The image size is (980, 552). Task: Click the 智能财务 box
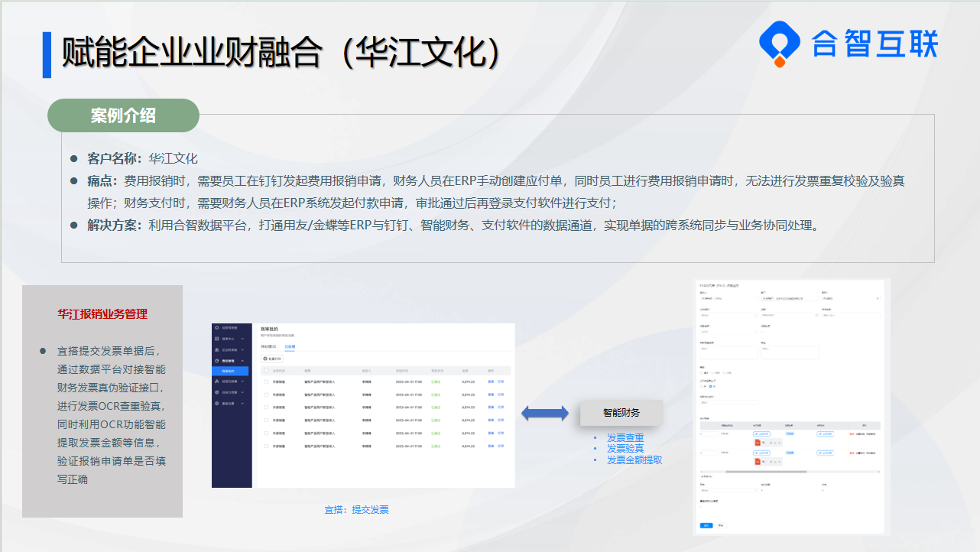click(x=621, y=412)
